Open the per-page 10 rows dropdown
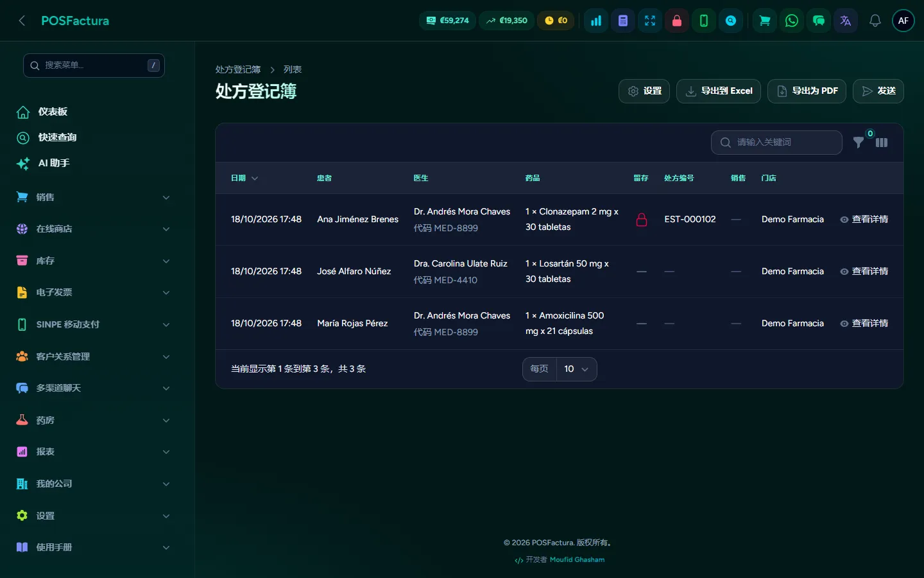The width and height of the screenshot is (924, 578). click(x=576, y=369)
